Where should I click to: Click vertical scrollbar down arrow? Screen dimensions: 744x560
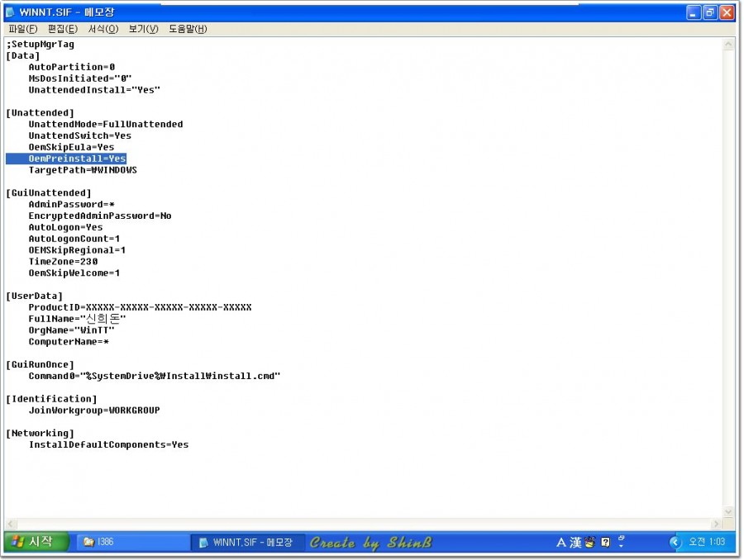[728, 511]
